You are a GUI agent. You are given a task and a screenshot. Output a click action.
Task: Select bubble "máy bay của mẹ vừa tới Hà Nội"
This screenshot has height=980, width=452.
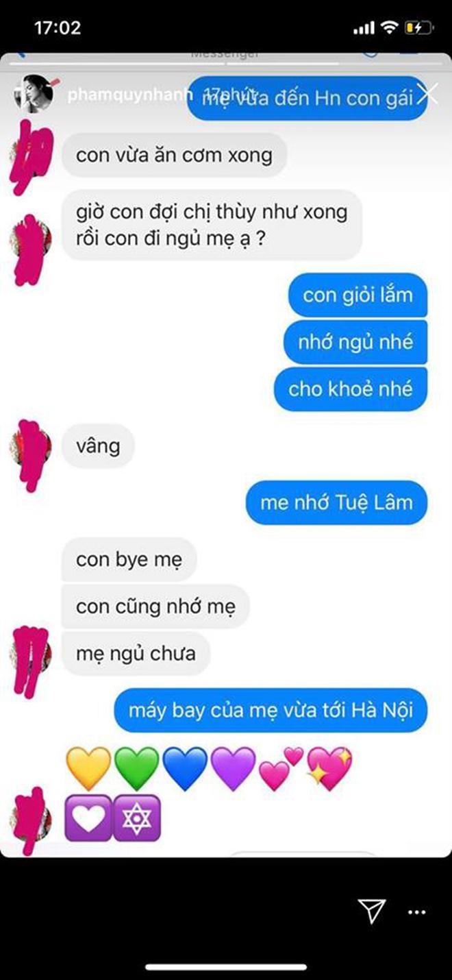coord(271,710)
